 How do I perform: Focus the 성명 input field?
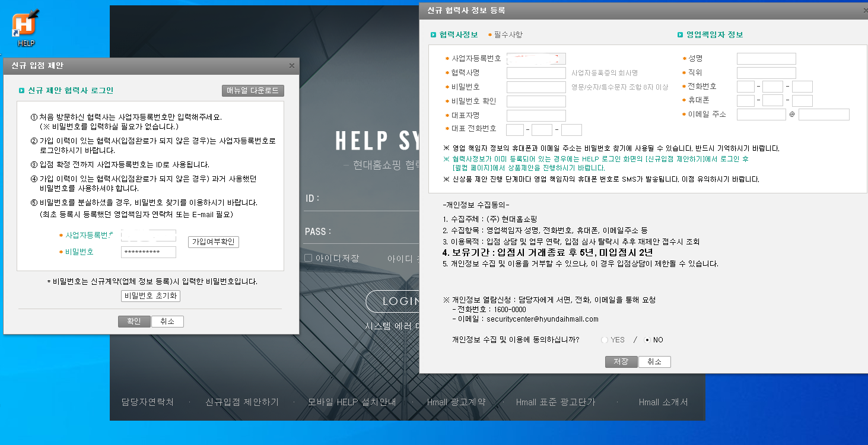767,59
